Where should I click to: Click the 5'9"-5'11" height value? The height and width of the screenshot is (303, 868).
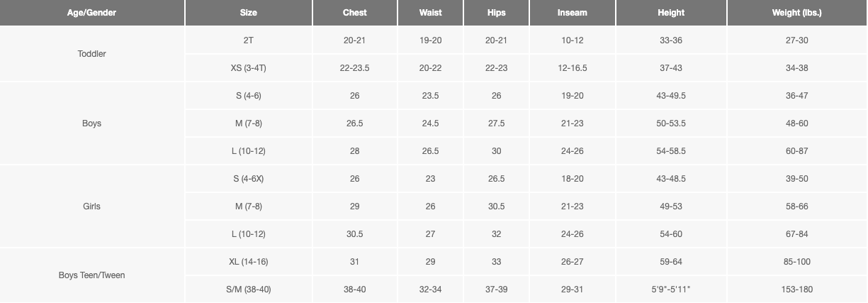tap(671, 290)
